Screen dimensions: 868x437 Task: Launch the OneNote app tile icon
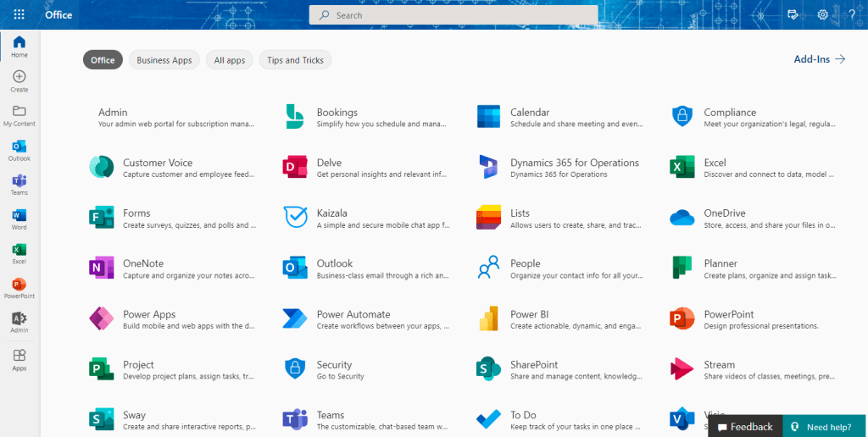(101, 268)
